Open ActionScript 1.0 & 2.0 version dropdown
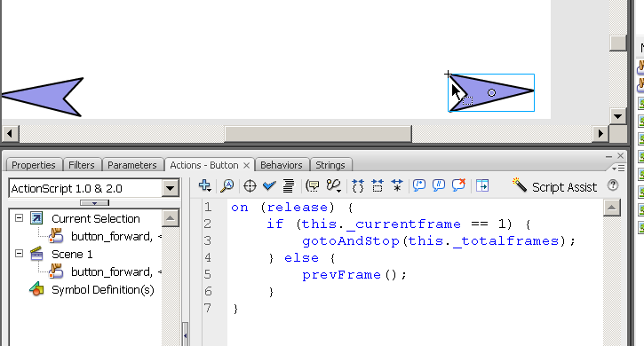The height and width of the screenshot is (346, 644). click(x=94, y=188)
